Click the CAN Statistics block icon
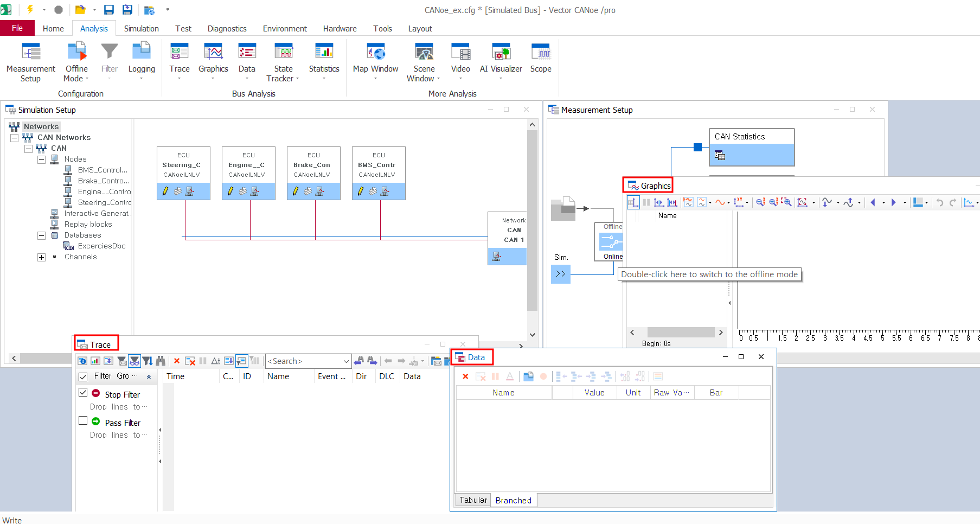The width and height of the screenshot is (980, 524). (720, 156)
